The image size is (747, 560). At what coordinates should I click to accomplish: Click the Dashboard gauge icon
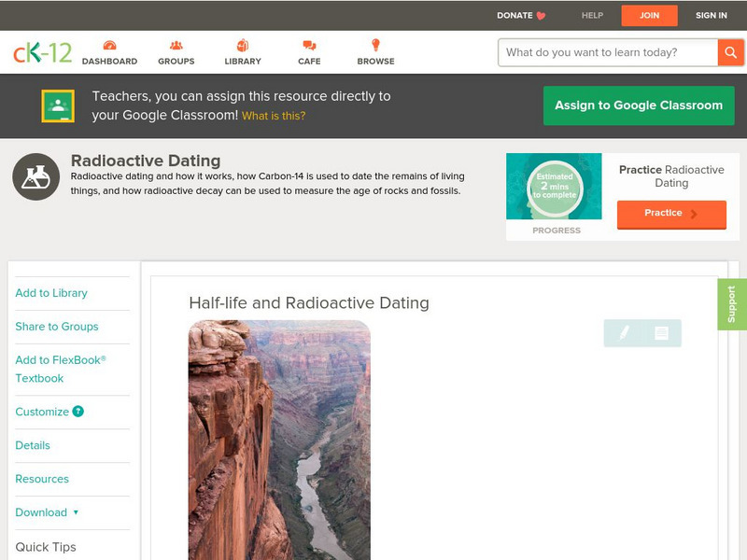[109, 45]
